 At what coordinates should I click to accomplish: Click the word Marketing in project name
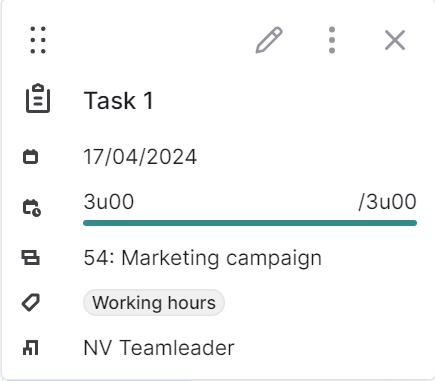(x=170, y=258)
